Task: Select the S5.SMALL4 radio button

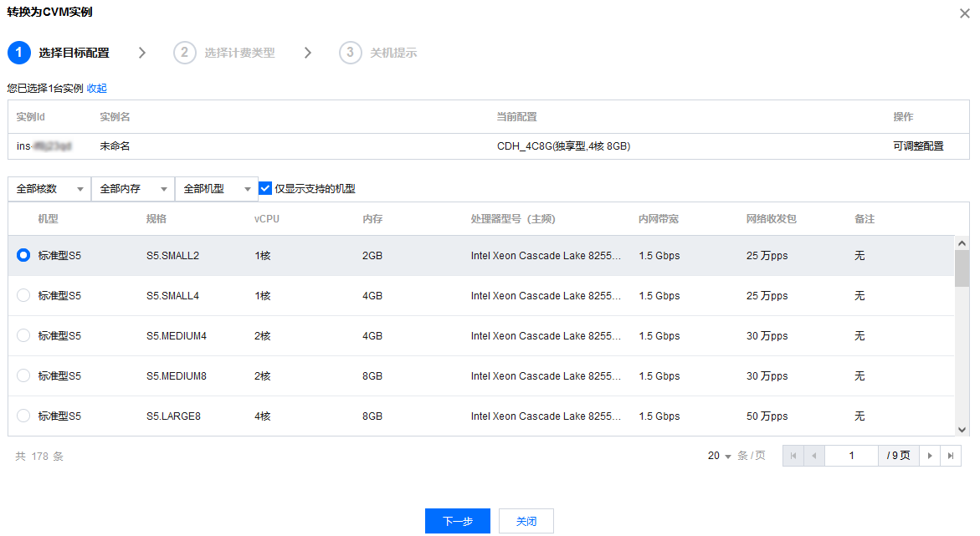Action: [23, 295]
